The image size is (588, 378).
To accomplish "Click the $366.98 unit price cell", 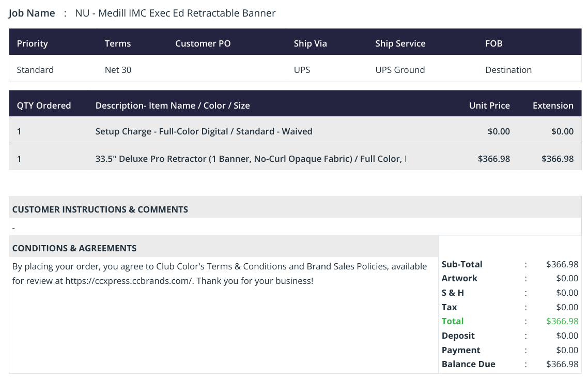I will (493, 159).
